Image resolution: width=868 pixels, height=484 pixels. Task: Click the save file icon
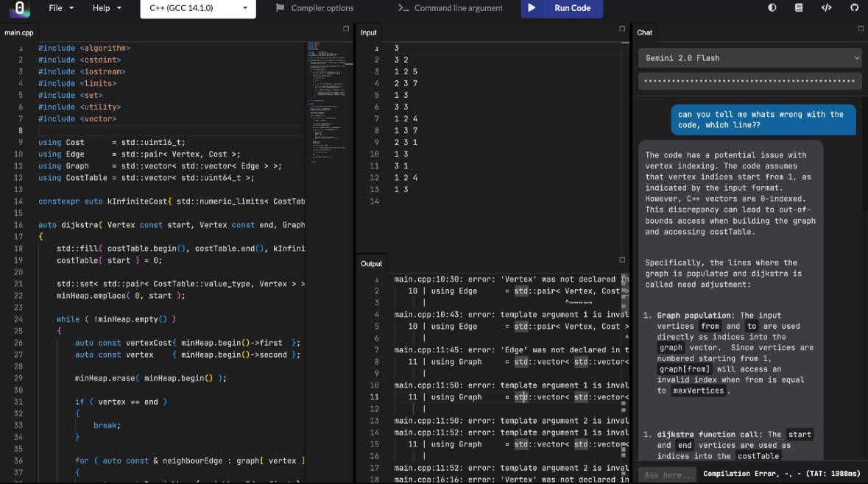[x=799, y=8]
